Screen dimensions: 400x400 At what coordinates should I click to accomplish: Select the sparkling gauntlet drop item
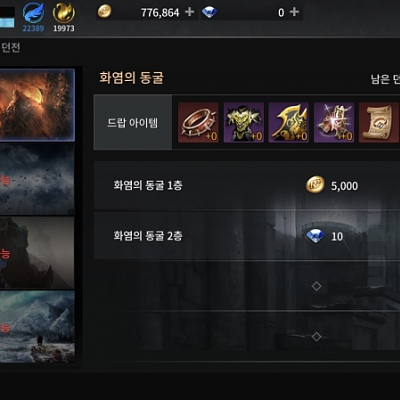point(334,122)
